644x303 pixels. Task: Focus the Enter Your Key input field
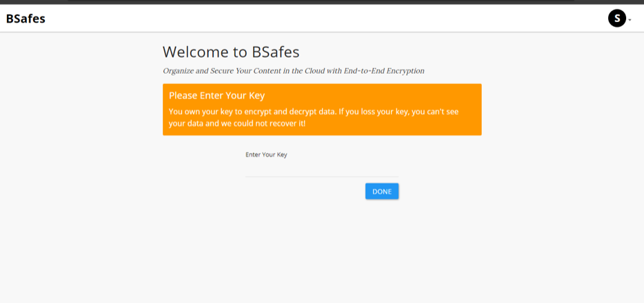coord(322,169)
